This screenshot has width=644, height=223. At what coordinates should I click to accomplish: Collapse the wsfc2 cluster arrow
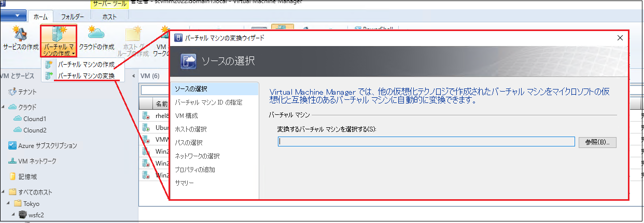pos(14,214)
